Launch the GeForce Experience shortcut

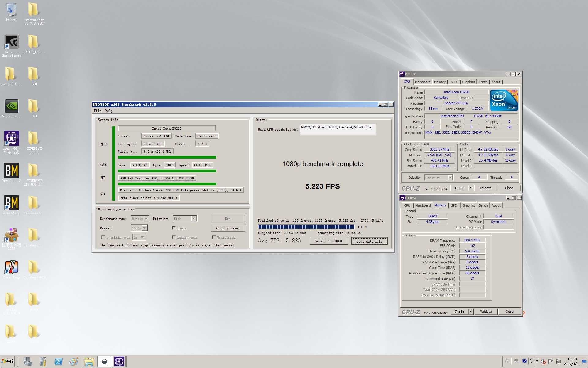12,45
